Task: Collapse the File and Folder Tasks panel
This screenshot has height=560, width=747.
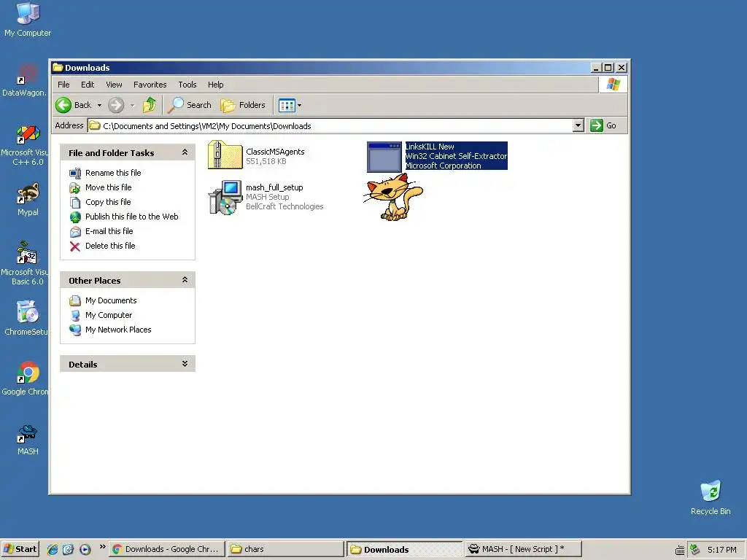Action: coord(185,152)
